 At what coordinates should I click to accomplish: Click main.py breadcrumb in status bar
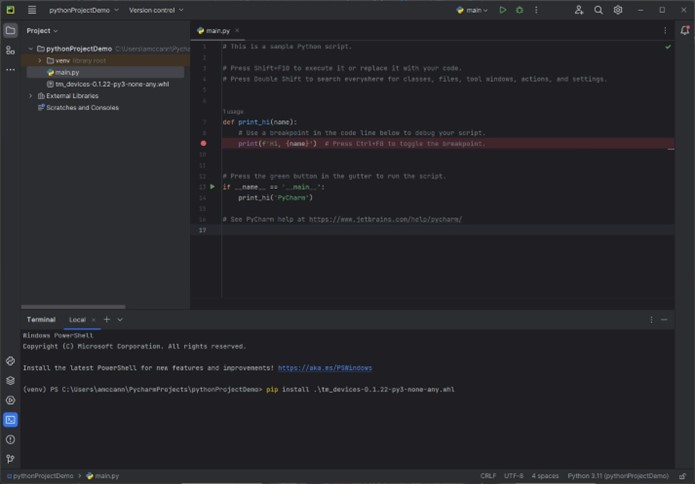tap(103, 476)
